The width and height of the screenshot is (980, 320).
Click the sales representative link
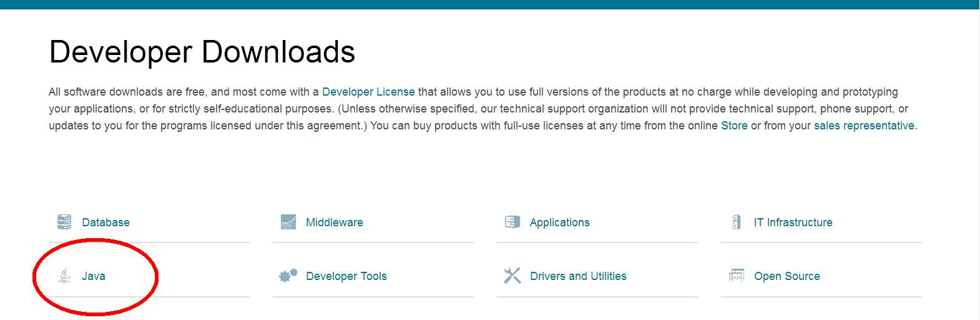pyautogui.click(x=864, y=126)
